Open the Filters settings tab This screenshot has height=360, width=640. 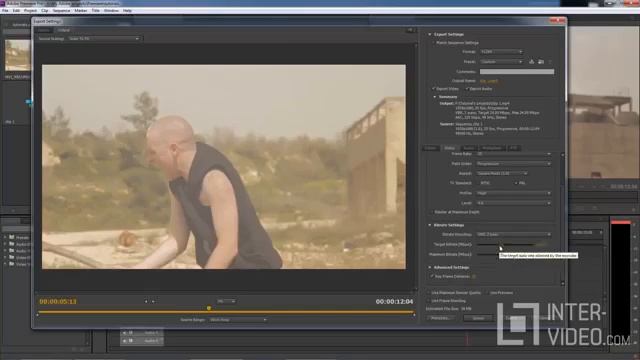tap(431, 148)
